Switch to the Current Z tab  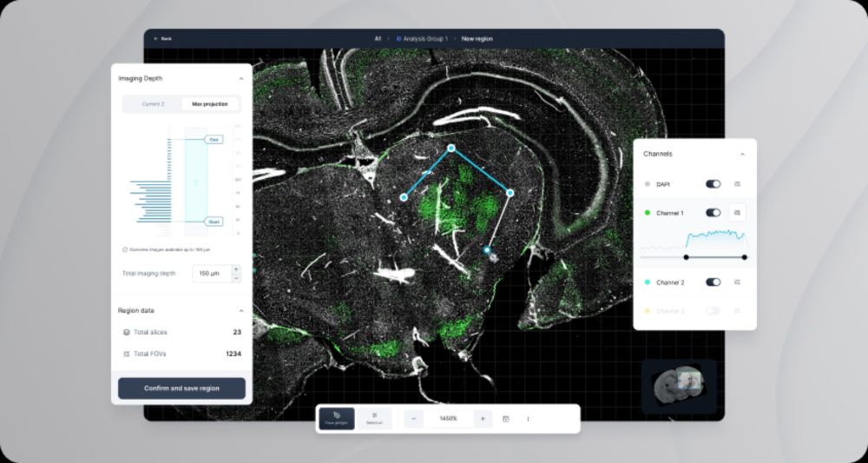coord(153,104)
